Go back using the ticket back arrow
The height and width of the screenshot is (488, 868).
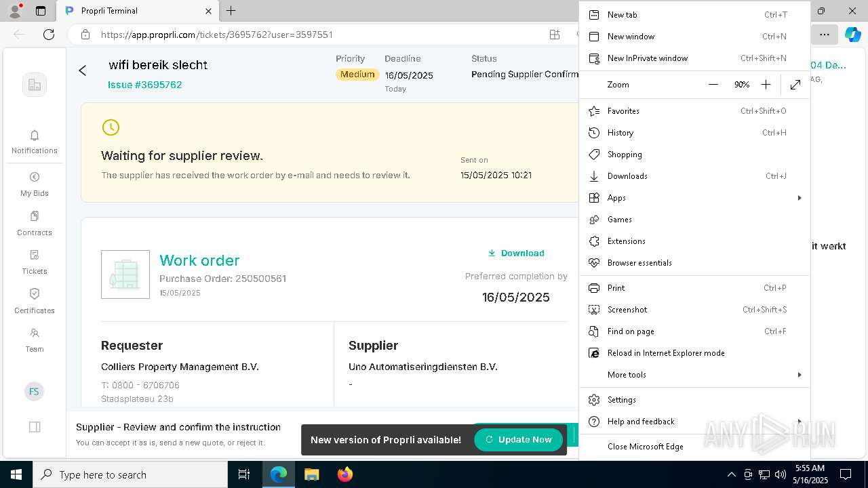[x=83, y=70]
